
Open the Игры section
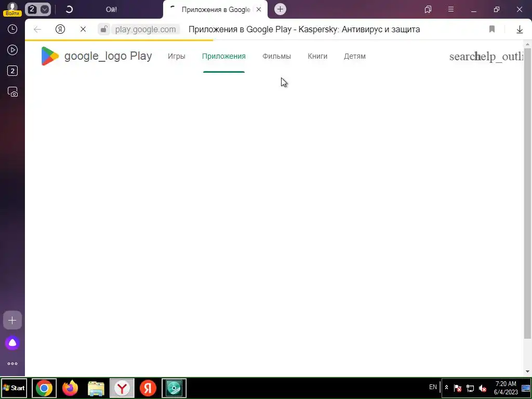[x=177, y=56]
